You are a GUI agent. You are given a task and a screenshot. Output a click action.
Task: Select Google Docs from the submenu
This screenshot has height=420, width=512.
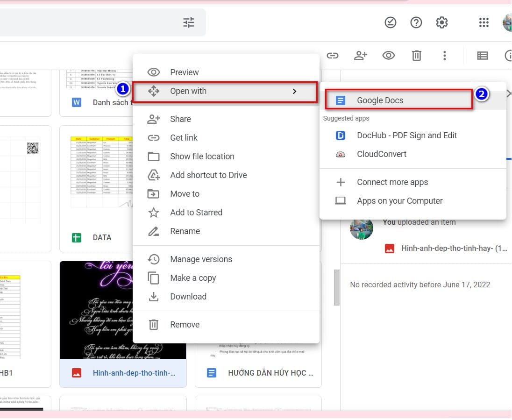point(379,100)
